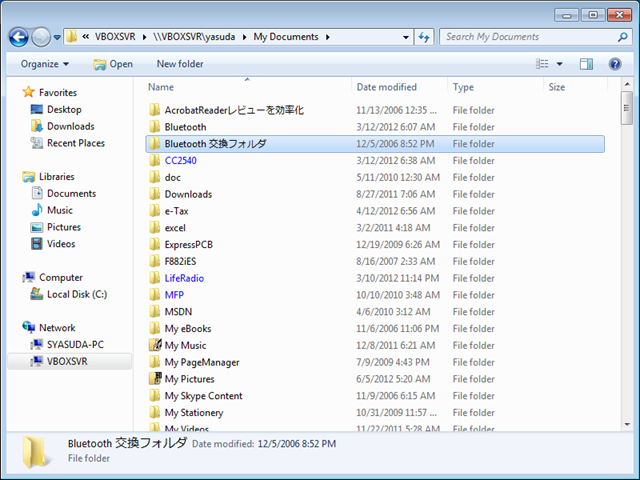The width and height of the screenshot is (640, 480).
Task: Sort by the Type column header
Action: (x=463, y=87)
